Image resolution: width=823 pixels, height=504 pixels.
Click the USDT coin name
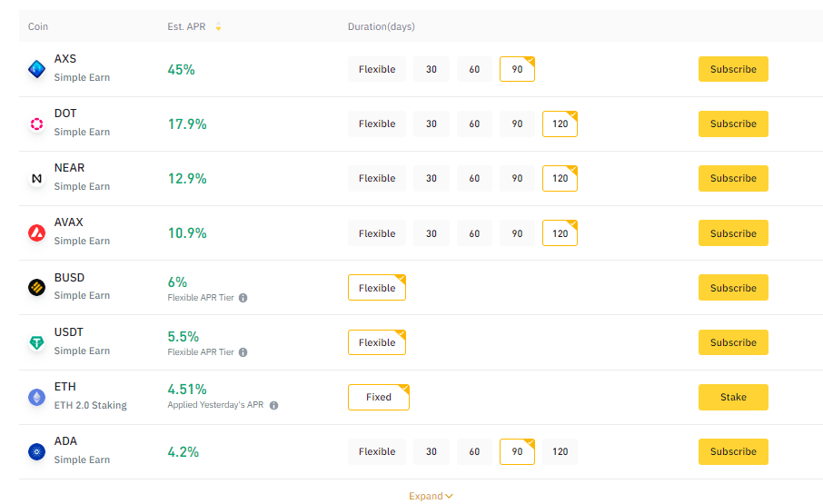[69, 332]
